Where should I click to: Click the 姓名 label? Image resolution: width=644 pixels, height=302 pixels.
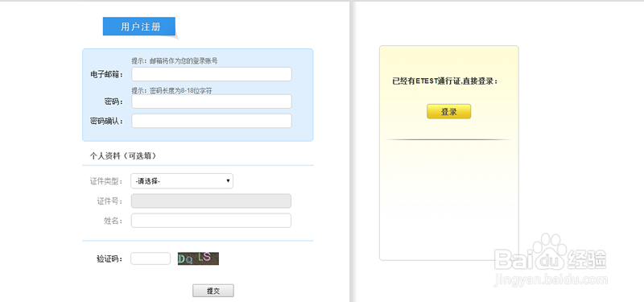(x=114, y=221)
